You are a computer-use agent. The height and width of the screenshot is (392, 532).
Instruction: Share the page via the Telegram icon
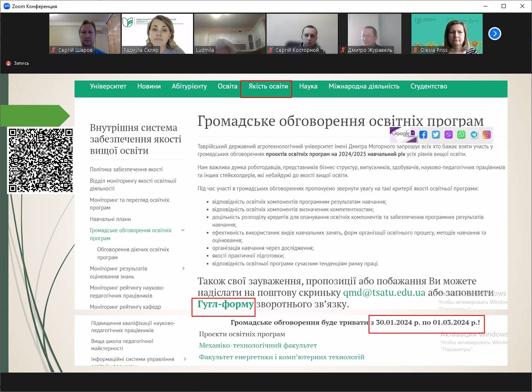[x=474, y=135]
